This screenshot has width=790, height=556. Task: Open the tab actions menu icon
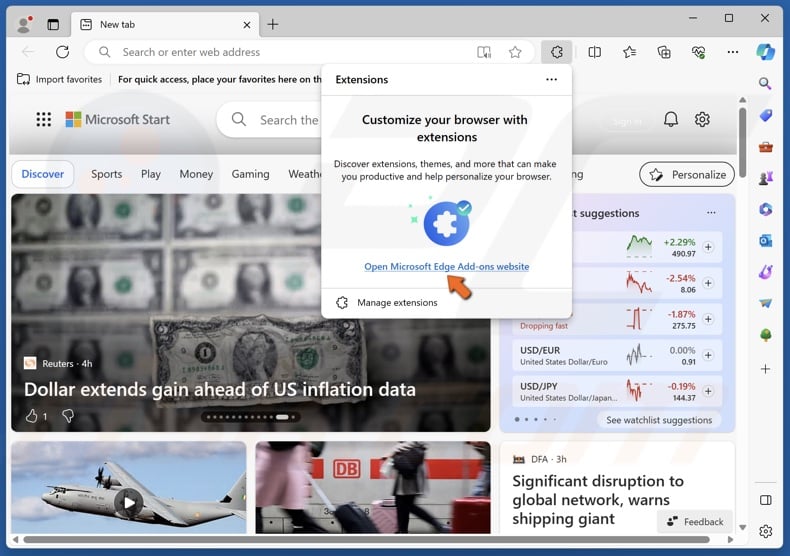click(53, 24)
